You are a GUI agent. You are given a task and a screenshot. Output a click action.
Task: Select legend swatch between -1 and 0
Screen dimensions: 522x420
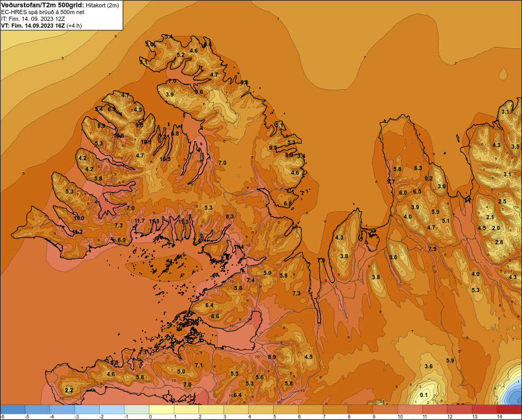[137, 409]
